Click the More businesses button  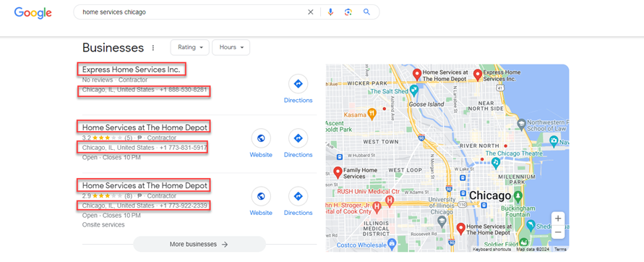click(199, 245)
